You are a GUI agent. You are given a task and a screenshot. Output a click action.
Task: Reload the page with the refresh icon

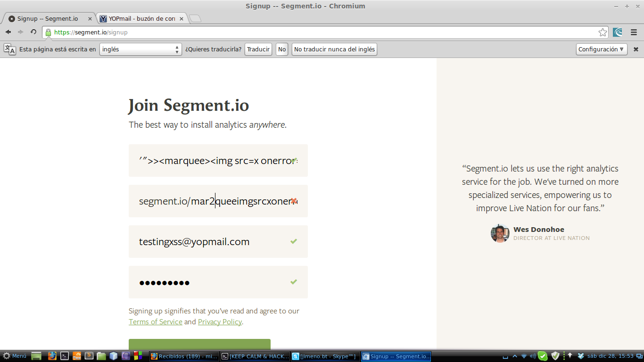coord(33,32)
